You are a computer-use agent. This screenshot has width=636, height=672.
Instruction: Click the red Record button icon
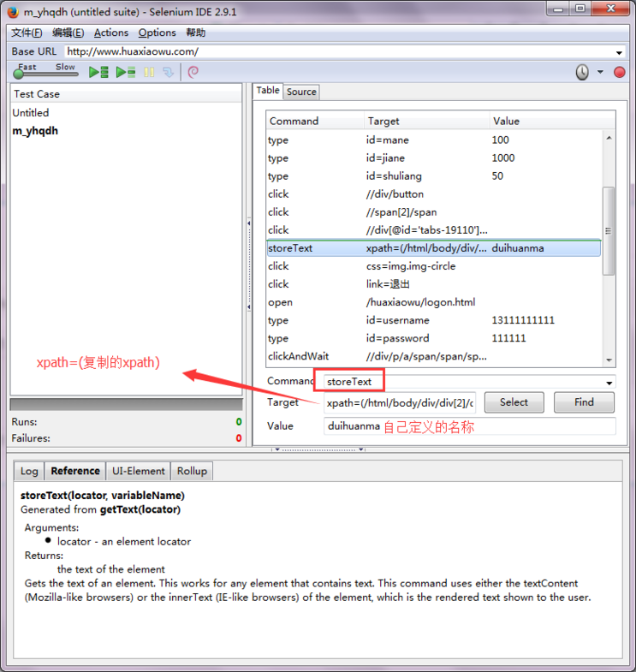coord(619,72)
